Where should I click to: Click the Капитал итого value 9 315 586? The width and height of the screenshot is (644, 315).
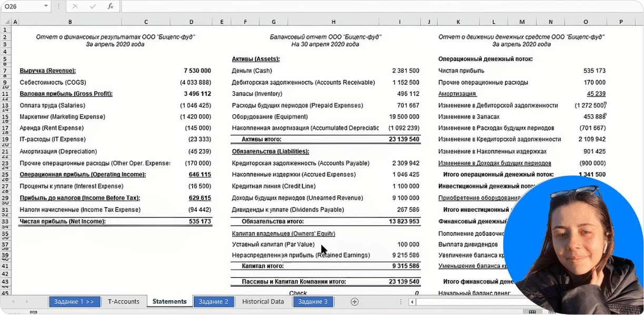405,266
